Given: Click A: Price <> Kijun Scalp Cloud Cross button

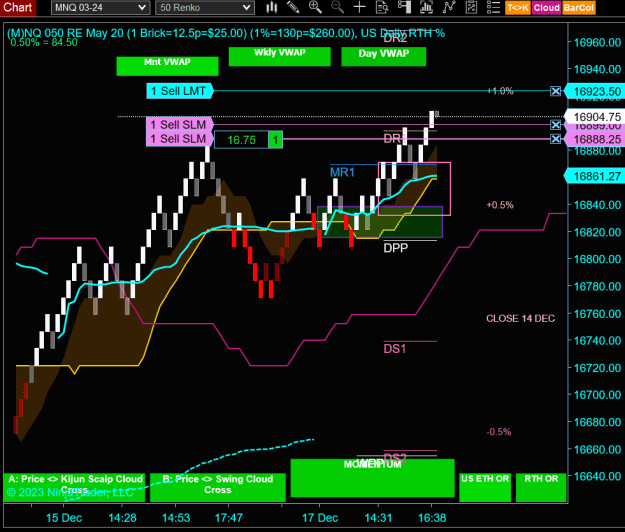Looking at the screenshot, I should click(x=75, y=487).
